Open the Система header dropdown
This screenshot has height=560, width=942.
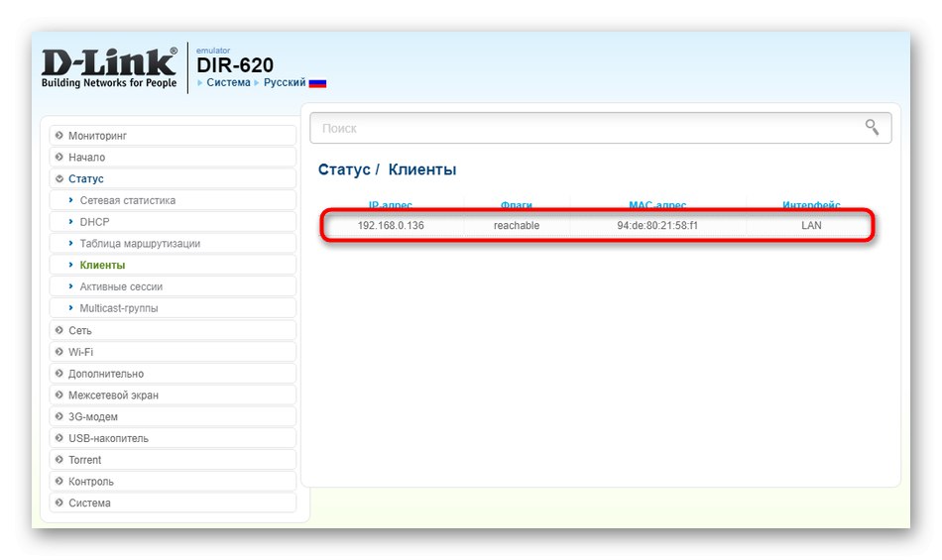[228, 83]
